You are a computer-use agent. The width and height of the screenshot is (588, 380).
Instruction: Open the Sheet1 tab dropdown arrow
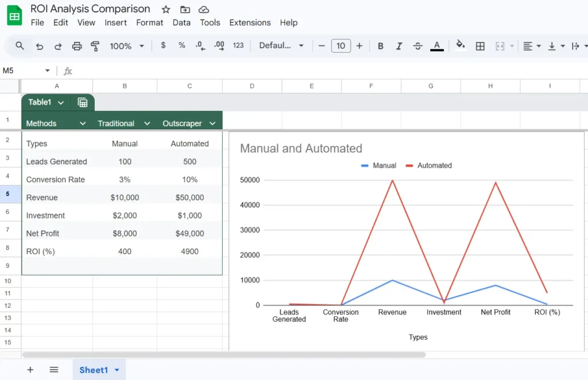(x=117, y=370)
